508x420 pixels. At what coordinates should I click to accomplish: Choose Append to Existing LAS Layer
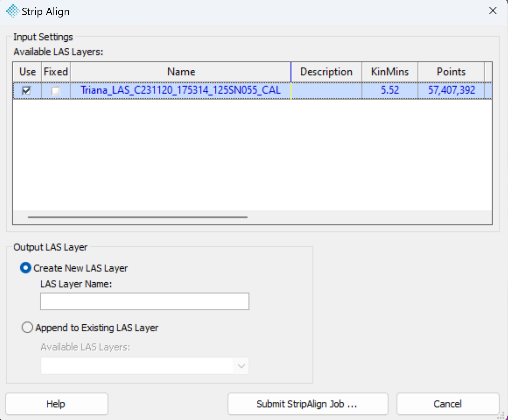click(27, 328)
